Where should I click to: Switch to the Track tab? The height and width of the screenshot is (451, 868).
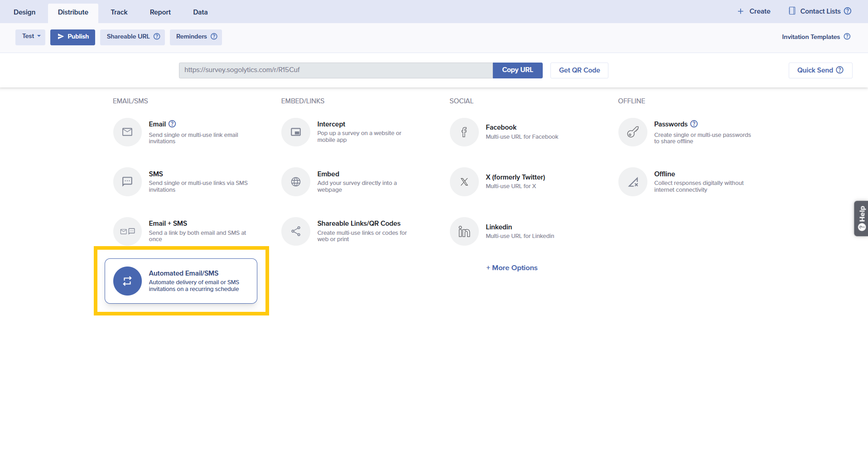[x=119, y=12]
